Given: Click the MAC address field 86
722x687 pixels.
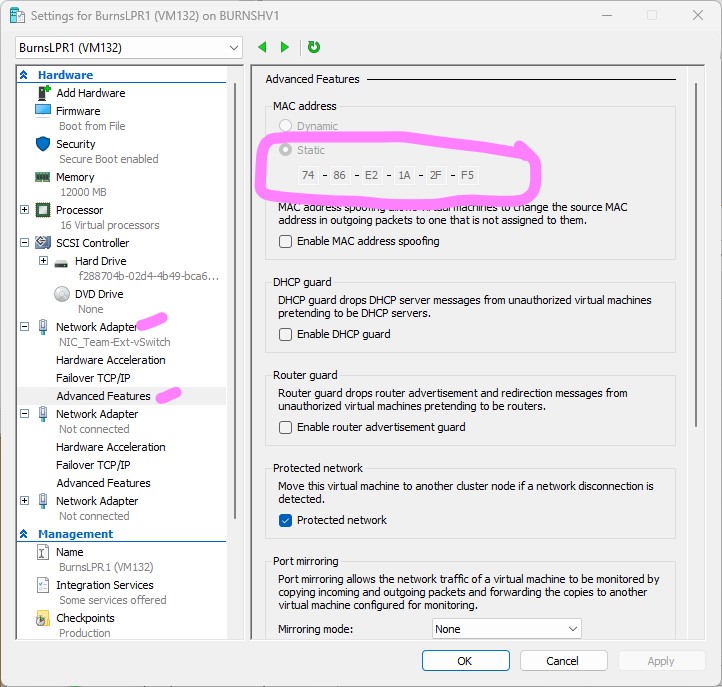Looking at the screenshot, I should point(339,175).
